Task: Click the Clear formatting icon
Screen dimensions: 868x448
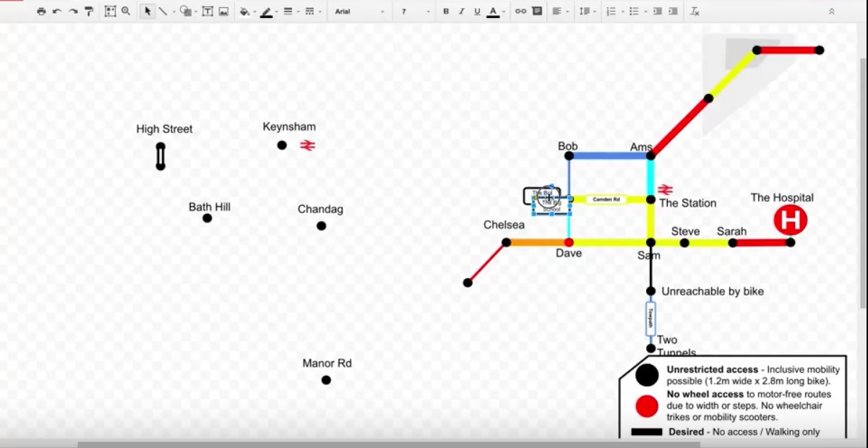Action: coord(695,12)
